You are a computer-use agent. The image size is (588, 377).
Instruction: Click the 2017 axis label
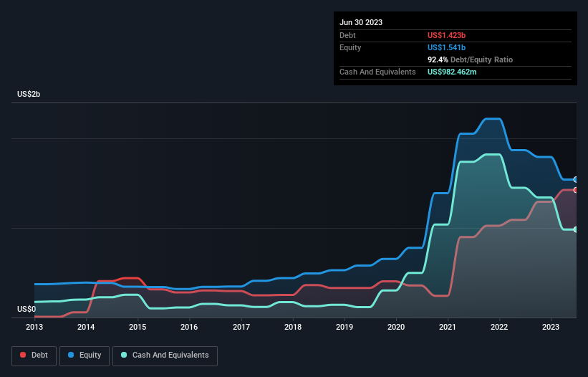point(241,327)
